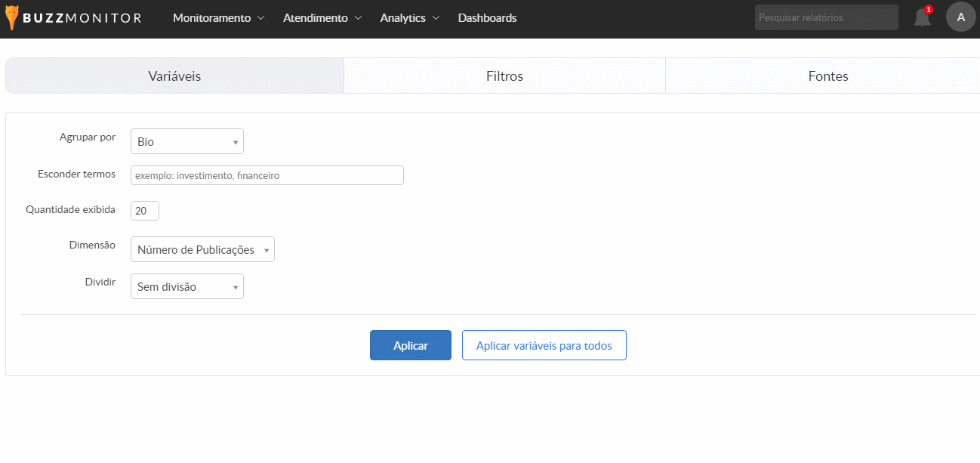Viewport: 980px width, 463px height.
Task: Open the Fontes tab
Action: tap(827, 76)
